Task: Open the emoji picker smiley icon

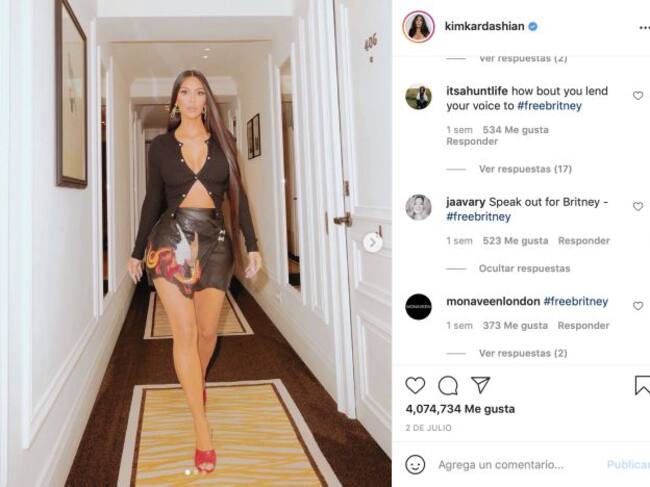Action: pyautogui.click(x=415, y=464)
